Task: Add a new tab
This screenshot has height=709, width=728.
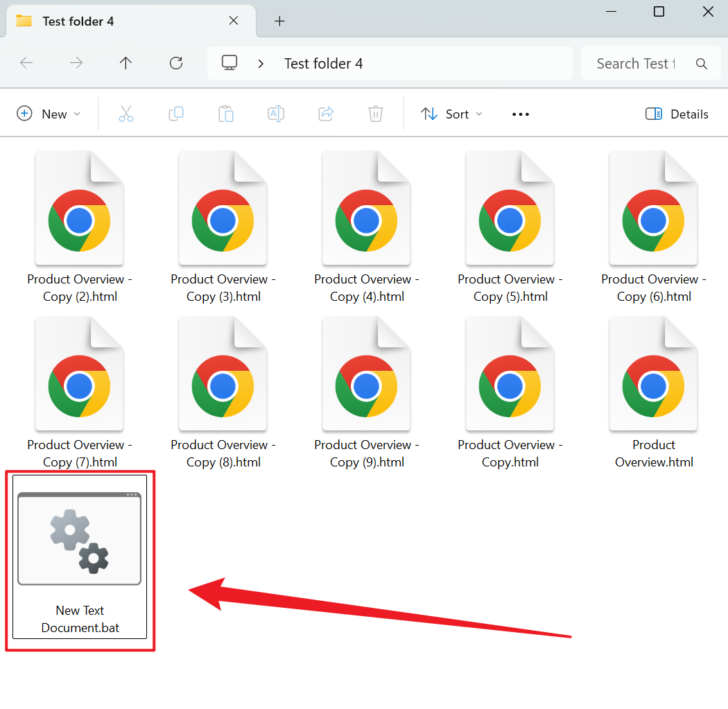Action: [x=279, y=21]
